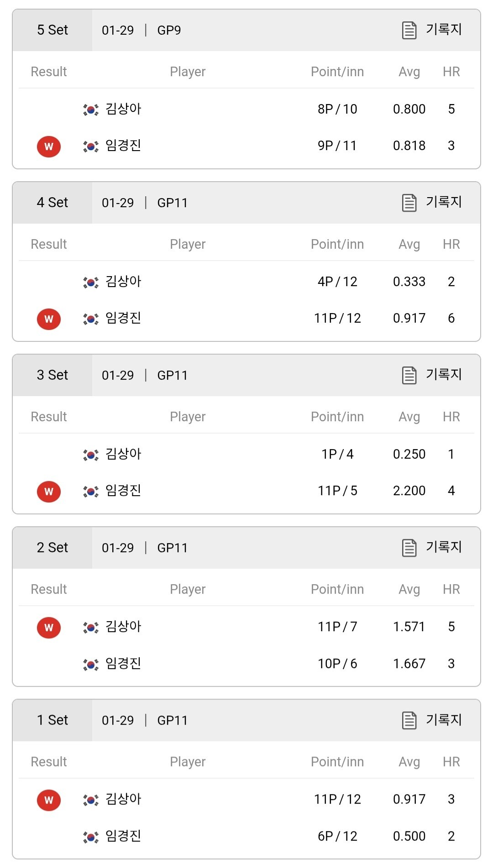The width and height of the screenshot is (493, 868).
Task: Click the record sheet icon for 1 Set
Action: coord(409,720)
